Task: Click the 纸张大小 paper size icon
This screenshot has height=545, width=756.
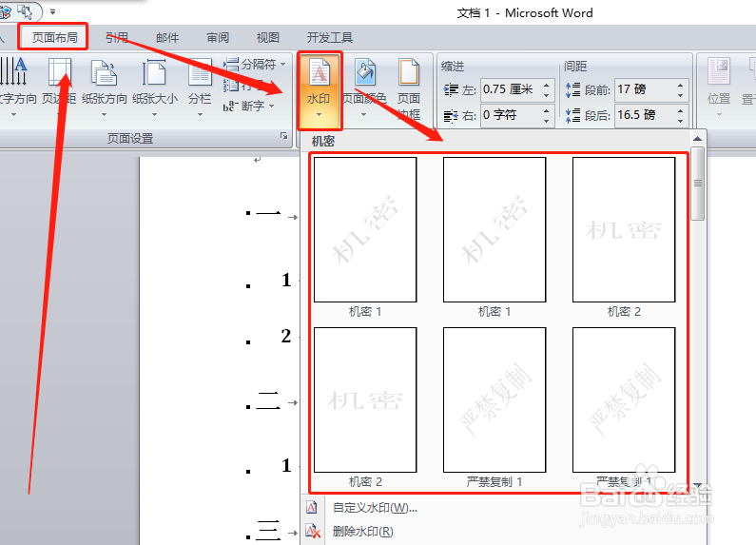Action: [154, 72]
